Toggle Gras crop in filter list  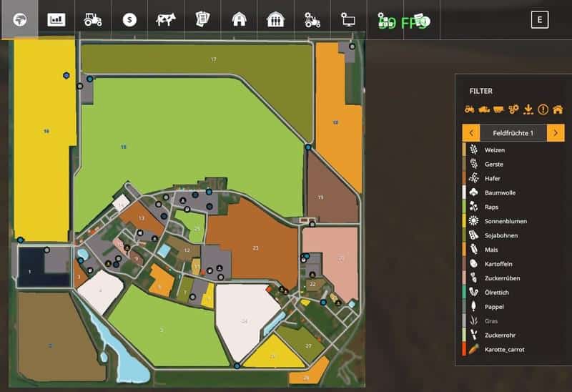point(493,321)
